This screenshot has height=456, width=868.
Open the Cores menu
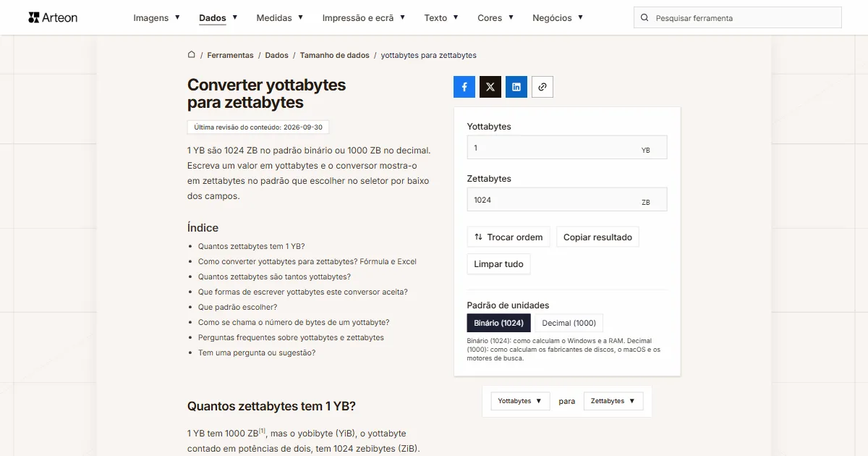point(495,18)
